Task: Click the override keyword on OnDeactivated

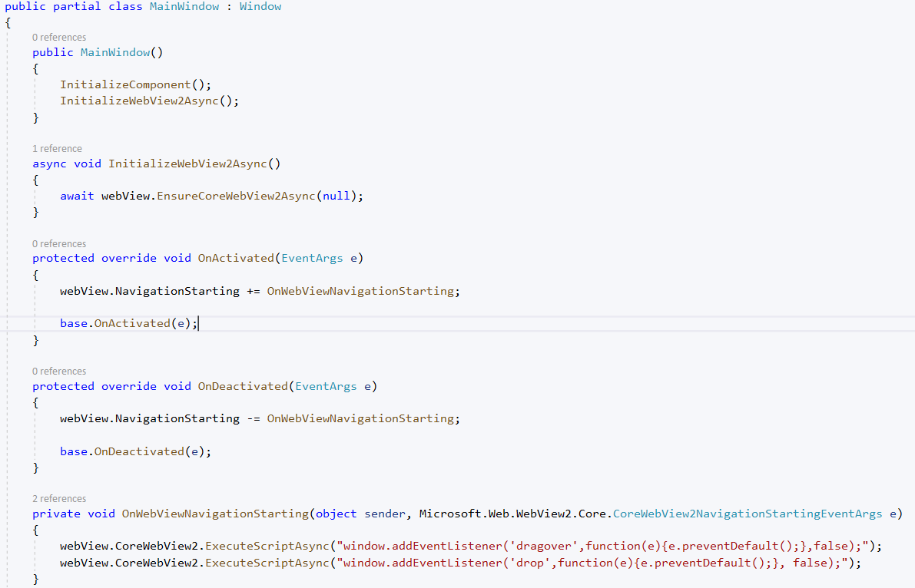Action: tap(128, 386)
